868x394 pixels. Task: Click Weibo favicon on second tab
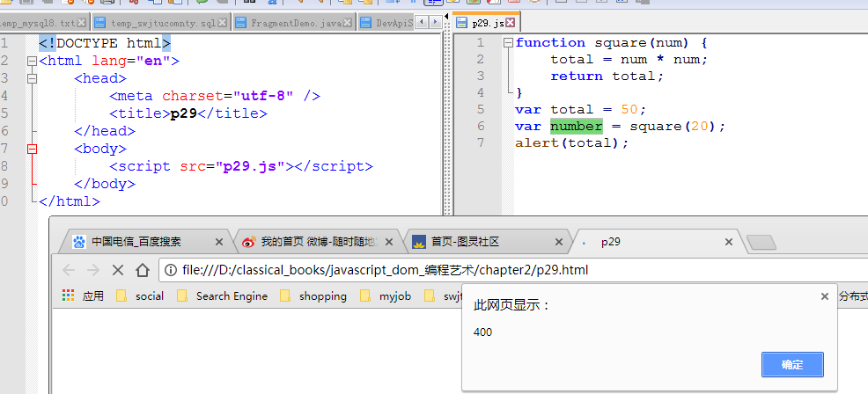(x=249, y=242)
